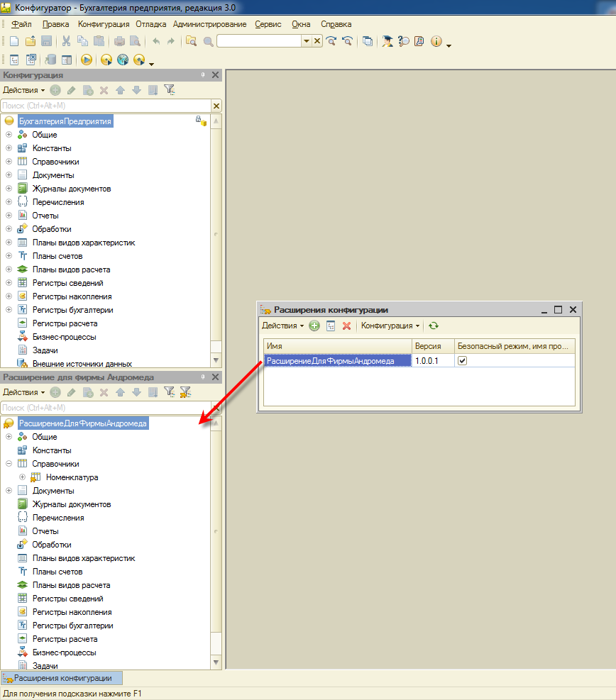Click the toolbar search text field
616x700 pixels.
[259, 42]
